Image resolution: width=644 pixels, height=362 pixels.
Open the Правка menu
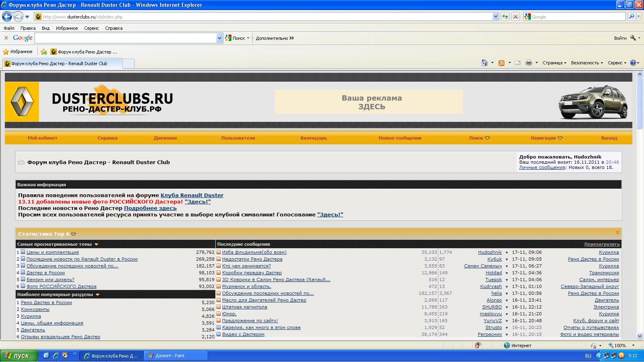[x=28, y=28]
